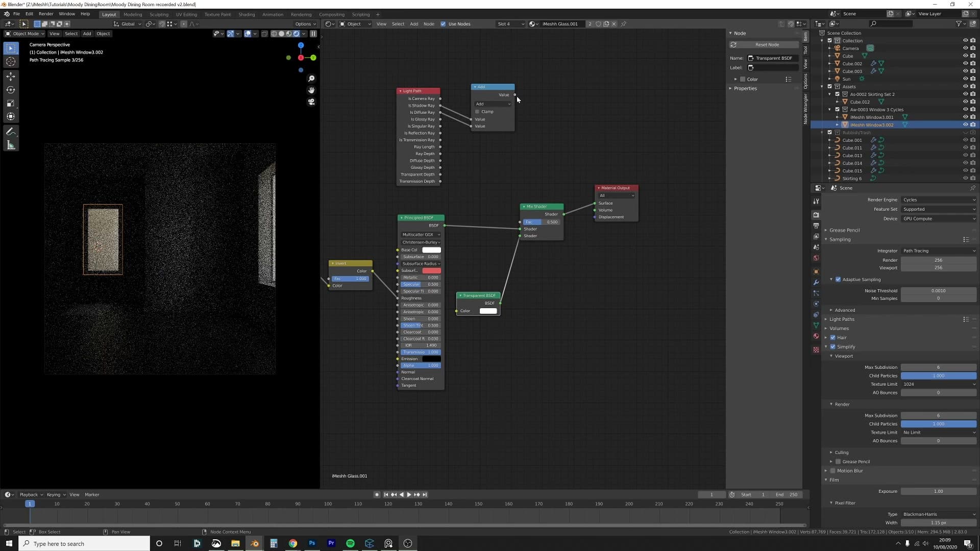Click Reset Node button
This screenshot has width=980, height=551.
pos(764,45)
